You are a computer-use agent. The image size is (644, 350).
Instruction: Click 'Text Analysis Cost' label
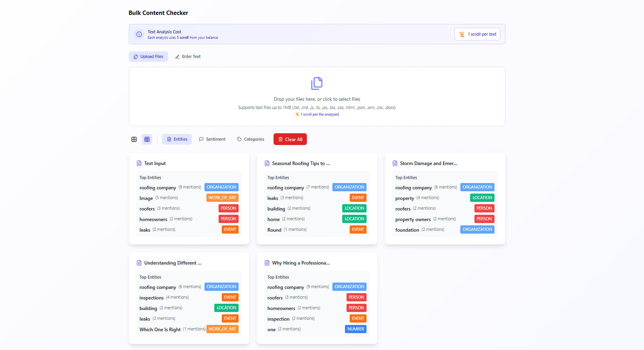[x=164, y=32]
